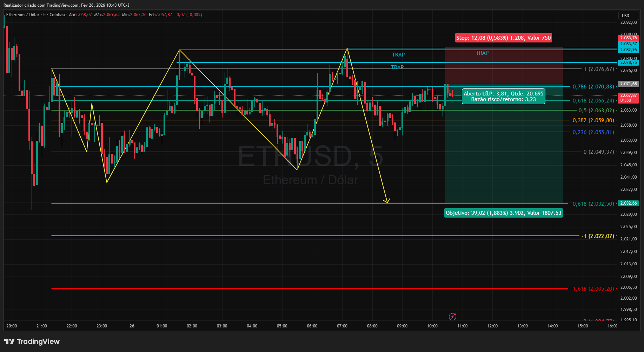This screenshot has width=644, height=352.
Task: Click the grey 2.071,68 entry price tag
Action: (x=628, y=84)
